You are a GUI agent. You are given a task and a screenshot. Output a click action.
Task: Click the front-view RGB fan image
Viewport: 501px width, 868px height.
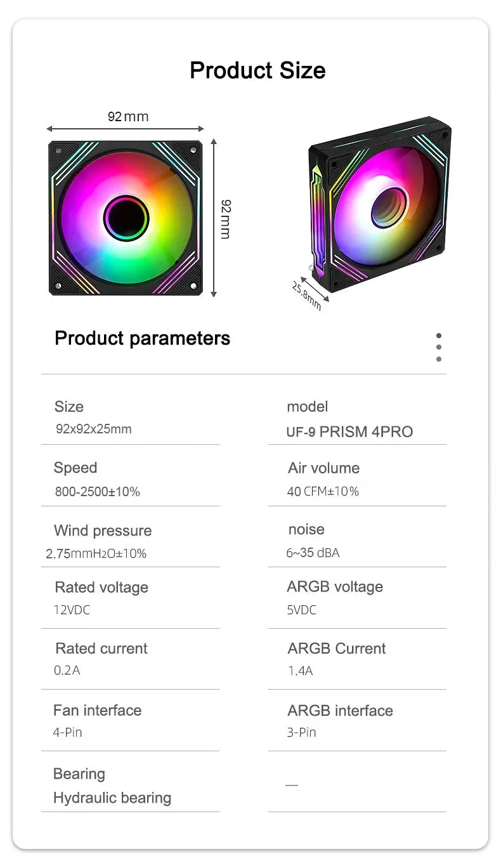point(126,218)
